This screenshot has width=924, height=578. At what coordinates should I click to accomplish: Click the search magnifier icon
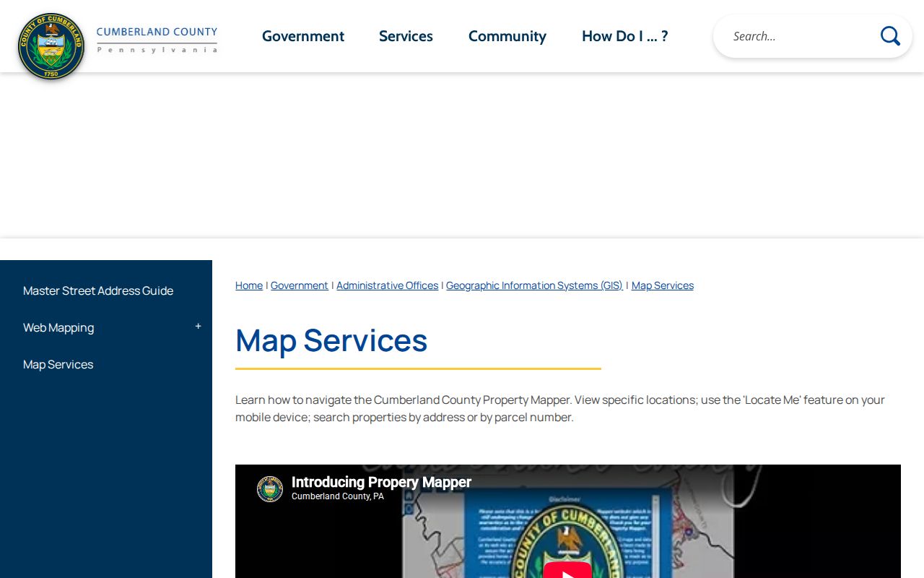(890, 36)
